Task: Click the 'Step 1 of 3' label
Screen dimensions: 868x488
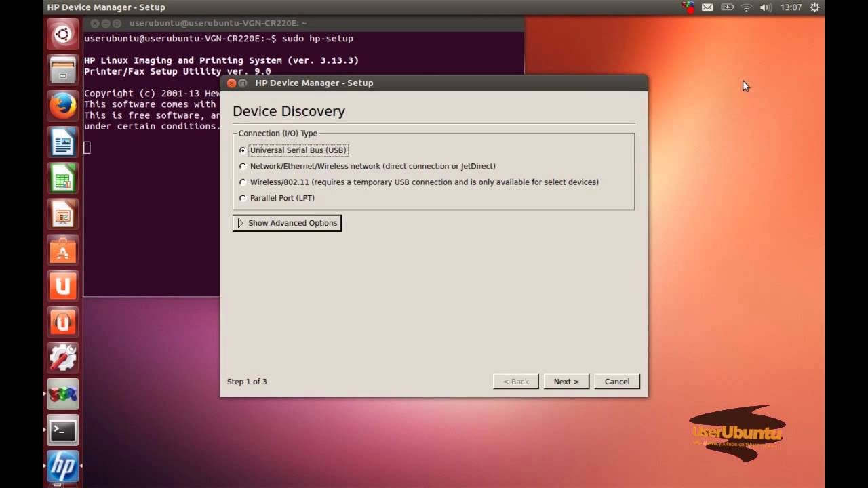Action: (247, 382)
